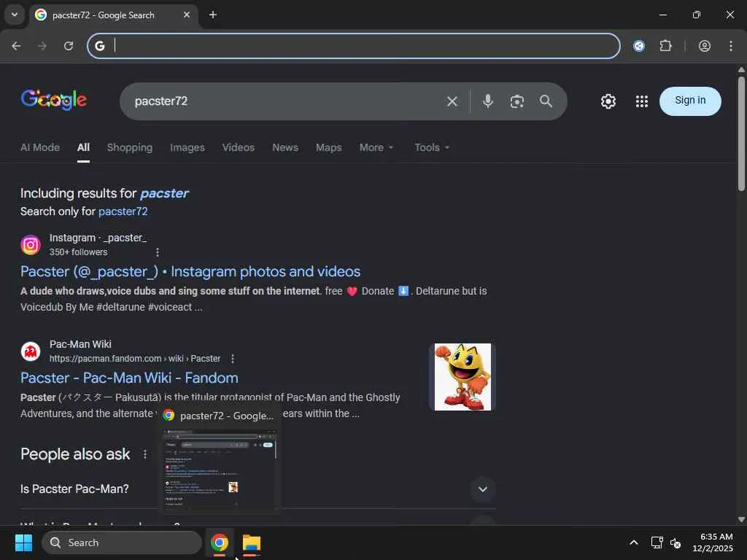Open more options for Pac-Man Wiki result
Image resolution: width=747 pixels, height=560 pixels.
click(x=233, y=359)
